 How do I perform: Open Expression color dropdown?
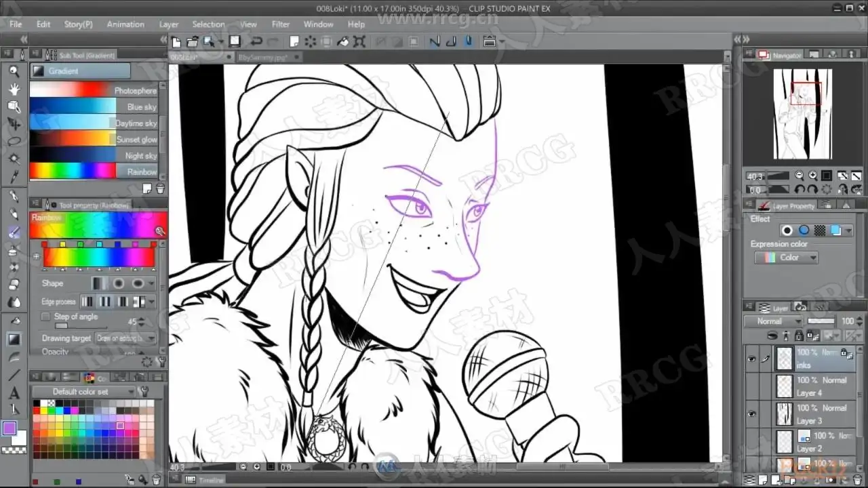pos(787,258)
